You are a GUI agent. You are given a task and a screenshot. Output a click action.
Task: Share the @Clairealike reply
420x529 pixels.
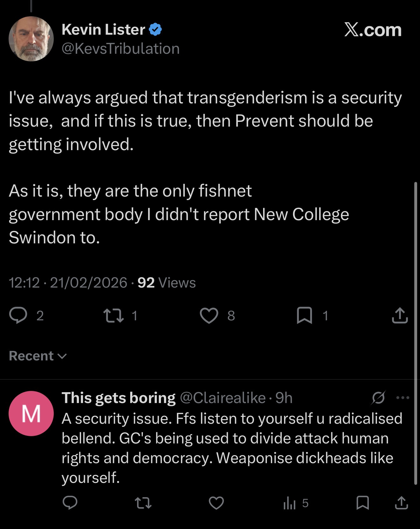tap(401, 503)
